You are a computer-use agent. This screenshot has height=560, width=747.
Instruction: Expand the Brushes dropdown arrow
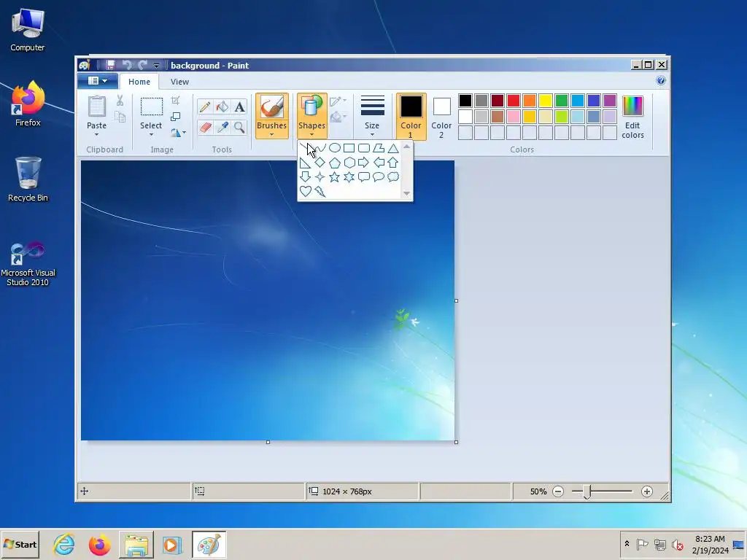(x=271, y=135)
